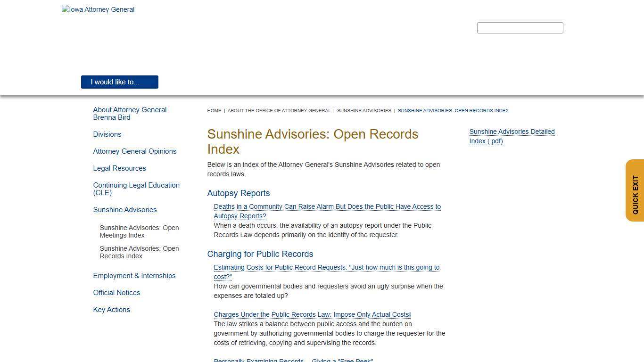Open Continuing Legal Education (CLE) page
Screen dimensions: 644x362
pos(136,189)
